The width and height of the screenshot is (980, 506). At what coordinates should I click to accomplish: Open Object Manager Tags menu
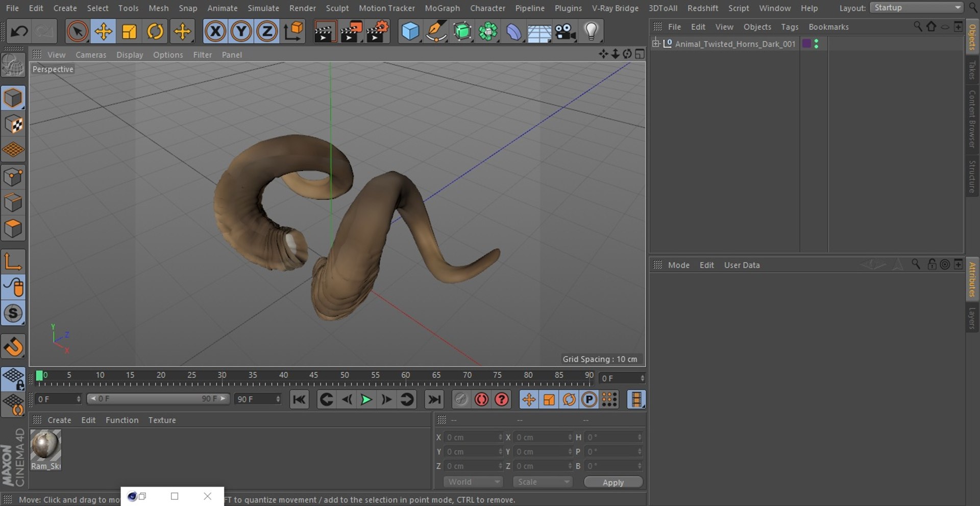click(x=790, y=27)
